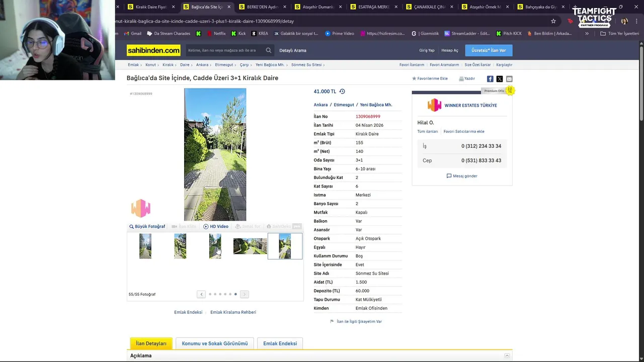Open the Pitch KICK bookmark
This screenshot has width=644, height=362.
point(509,34)
